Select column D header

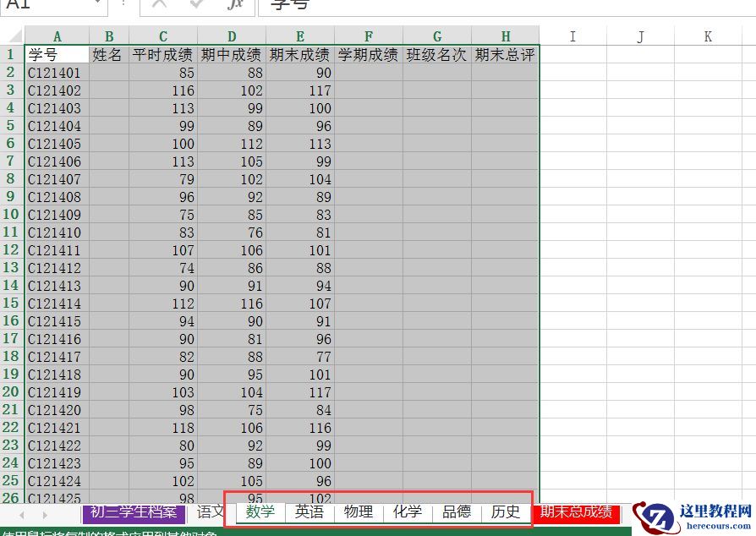[232, 36]
